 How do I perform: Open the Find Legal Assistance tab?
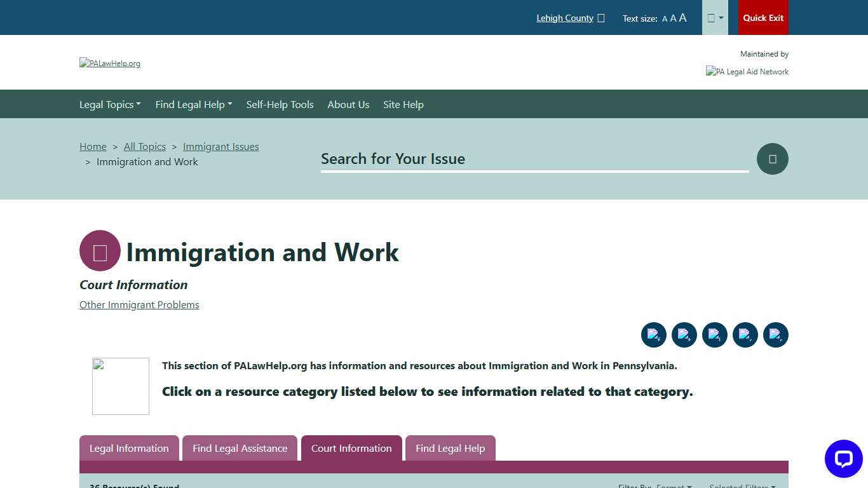pos(240,448)
